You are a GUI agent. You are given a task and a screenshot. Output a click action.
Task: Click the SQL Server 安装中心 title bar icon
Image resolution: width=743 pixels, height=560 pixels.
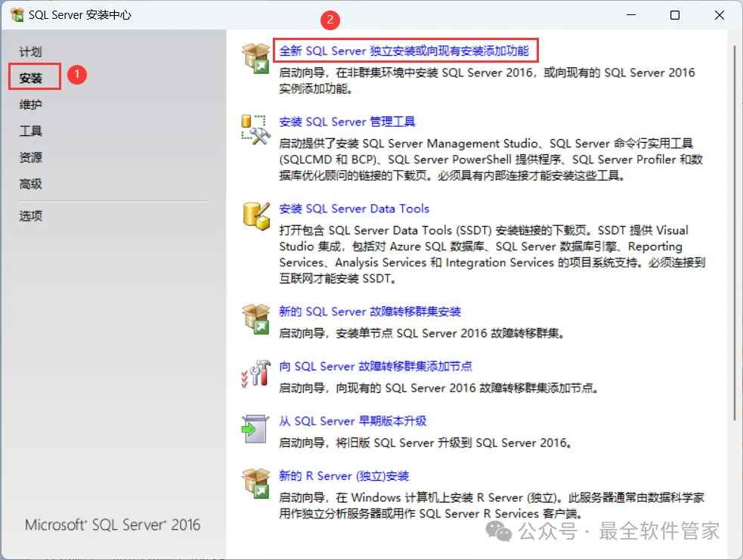[17, 15]
